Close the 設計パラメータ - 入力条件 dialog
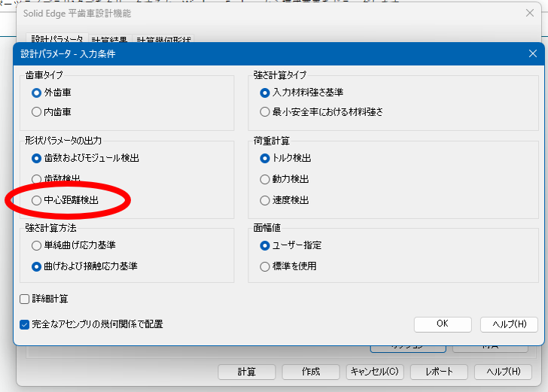Viewport: 548px width, 392px height. (x=533, y=54)
